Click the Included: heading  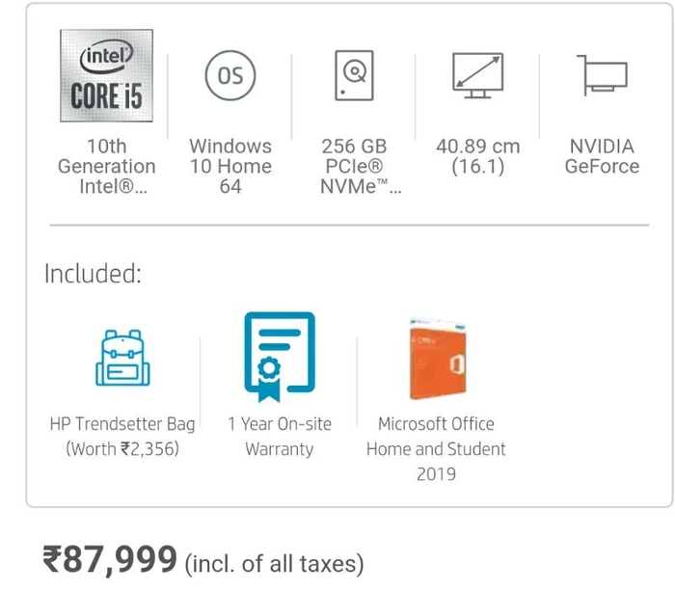pos(93,274)
